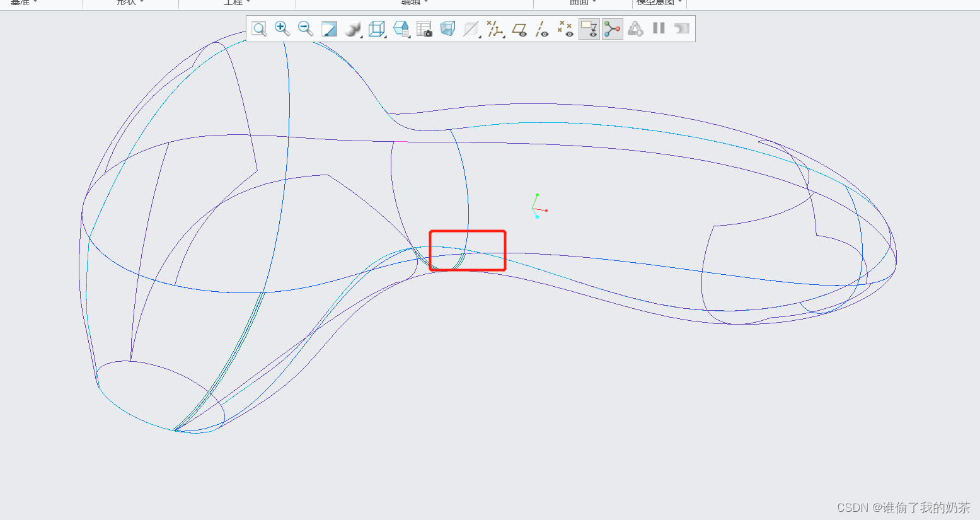The image size is (980, 520).
Task: Click the Zoom In magnifier icon
Action: click(282, 29)
